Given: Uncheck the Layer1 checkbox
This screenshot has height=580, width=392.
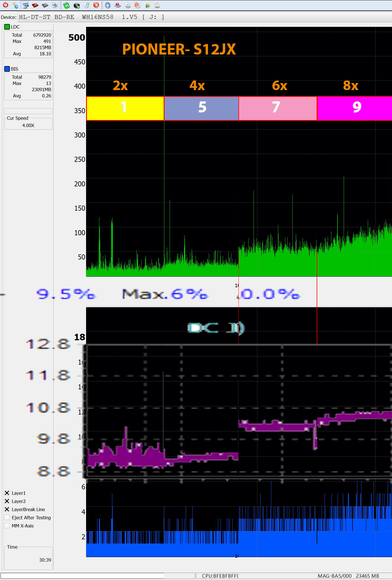Looking at the screenshot, I should click(x=7, y=493).
